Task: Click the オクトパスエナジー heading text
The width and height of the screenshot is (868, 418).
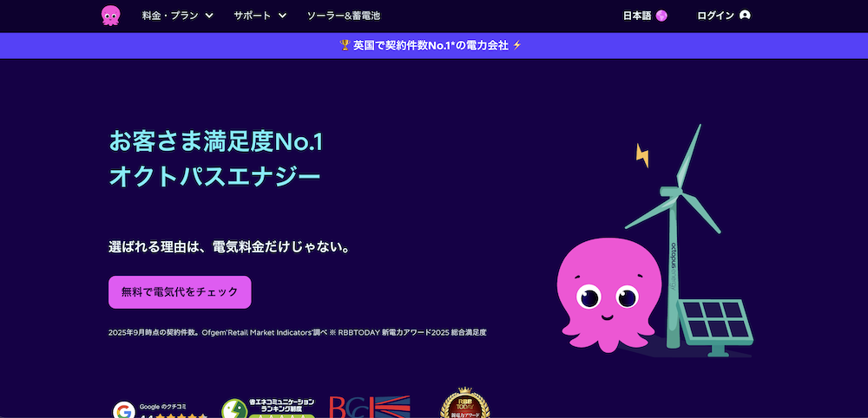Action: pos(214,177)
